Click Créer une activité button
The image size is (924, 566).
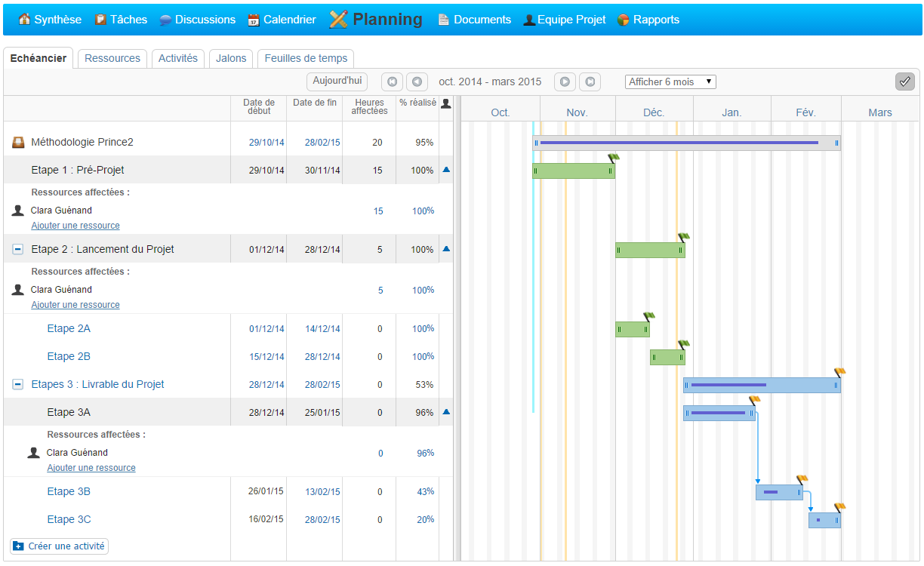[60, 546]
